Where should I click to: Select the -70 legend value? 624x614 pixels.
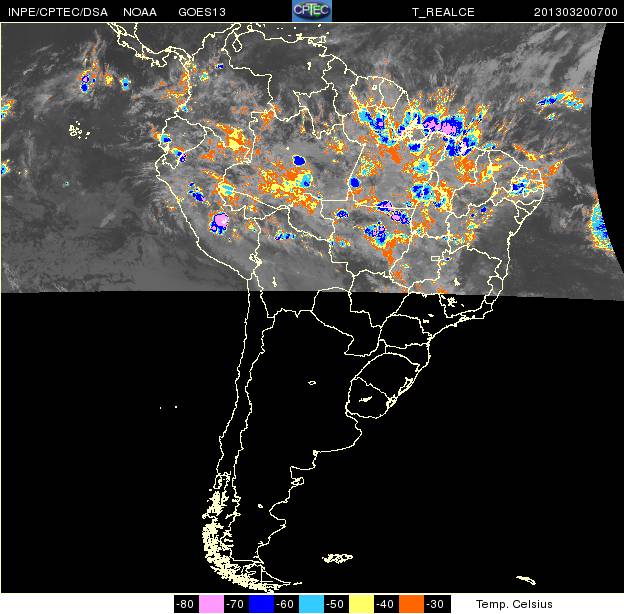click(x=236, y=604)
